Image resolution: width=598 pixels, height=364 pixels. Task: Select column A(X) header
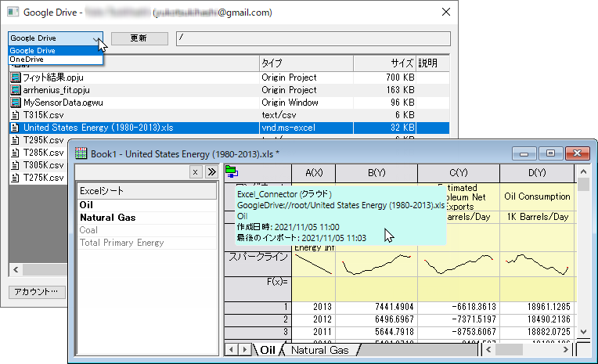(314, 173)
